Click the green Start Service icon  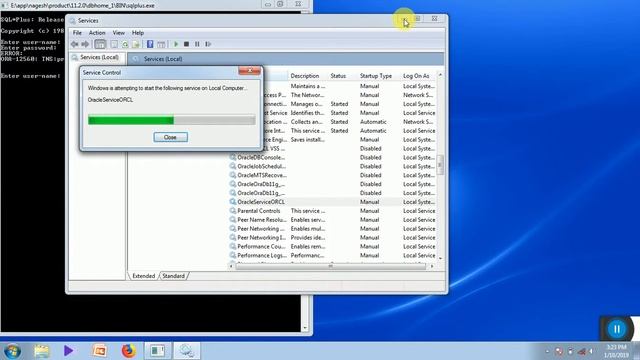176,44
